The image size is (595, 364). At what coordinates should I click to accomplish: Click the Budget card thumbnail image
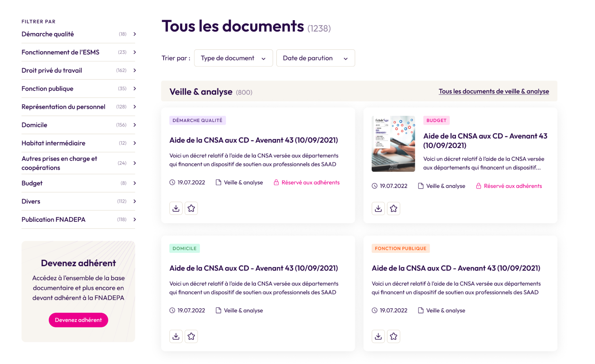[x=393, y=144]
